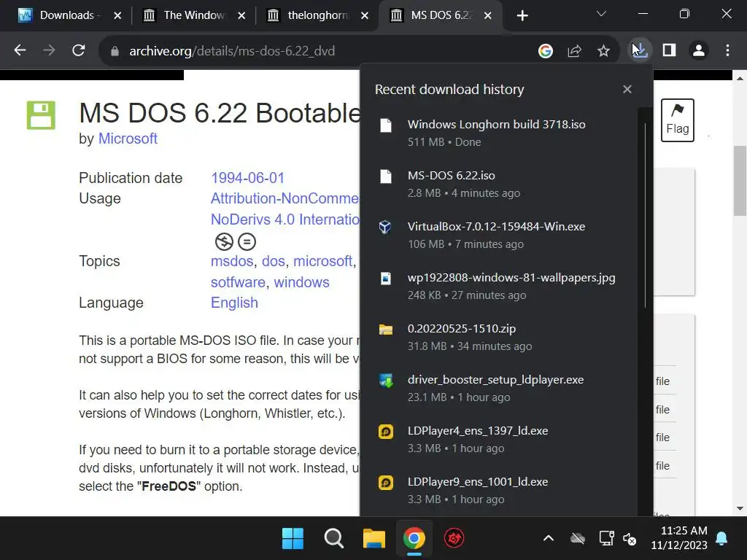
Task: Open the notification bell
Action: pyautogui.click(x=721, y=539)
